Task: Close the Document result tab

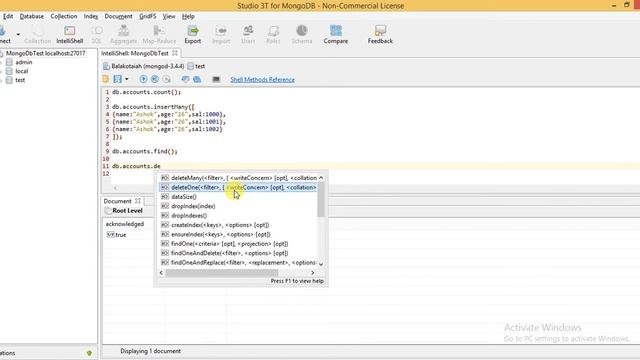Action: click(x=138, y=201)
